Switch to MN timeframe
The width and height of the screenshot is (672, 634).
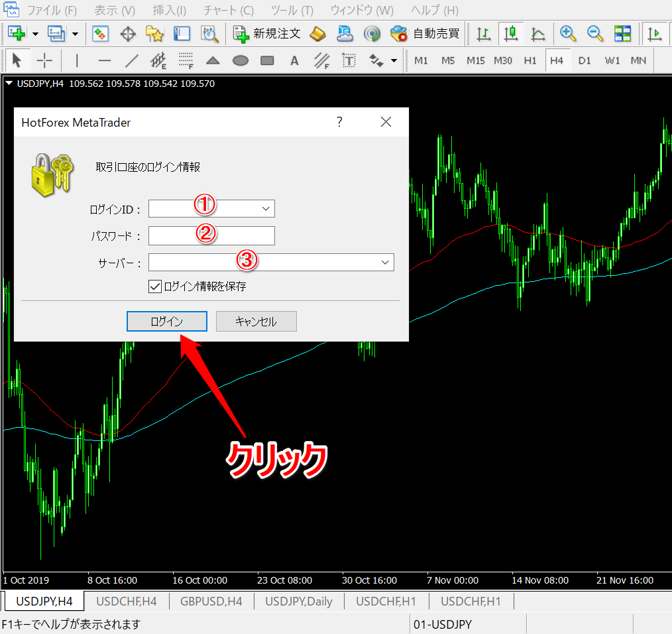639,60
